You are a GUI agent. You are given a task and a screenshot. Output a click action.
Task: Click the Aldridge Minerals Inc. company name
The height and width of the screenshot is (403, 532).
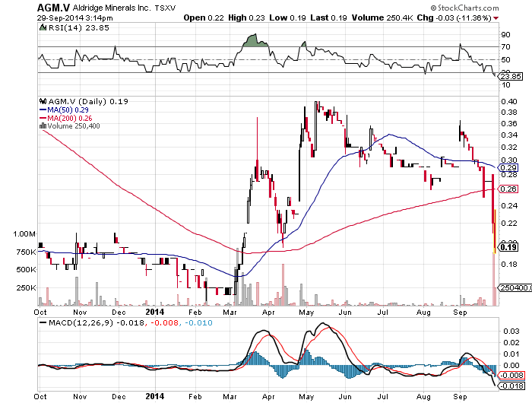(111, 8)
